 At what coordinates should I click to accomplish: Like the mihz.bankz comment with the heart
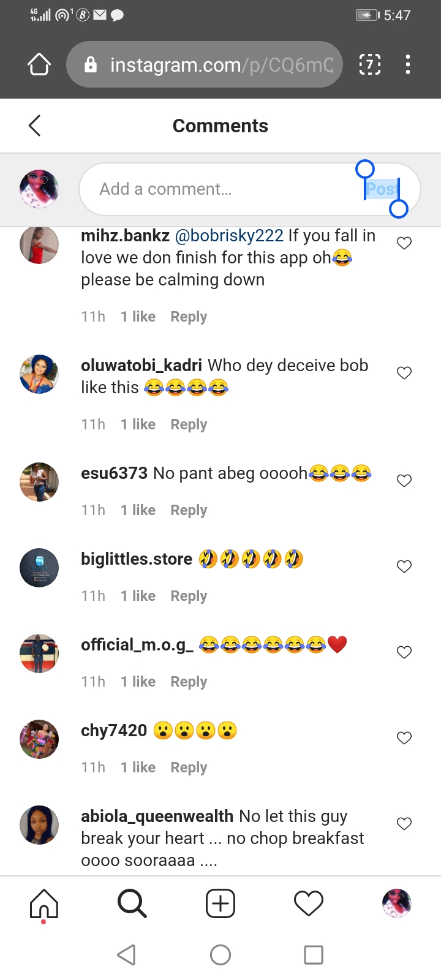[404, 243]
